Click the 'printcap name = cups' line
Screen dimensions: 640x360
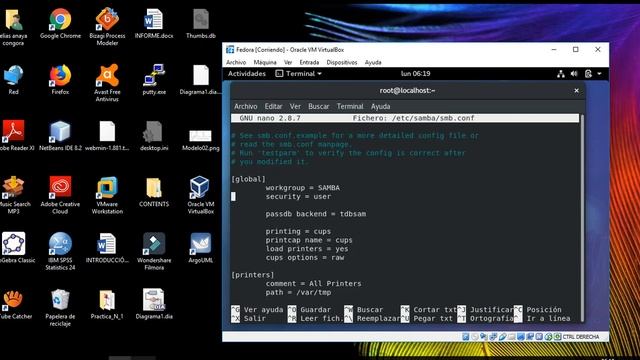coord(309,240)
